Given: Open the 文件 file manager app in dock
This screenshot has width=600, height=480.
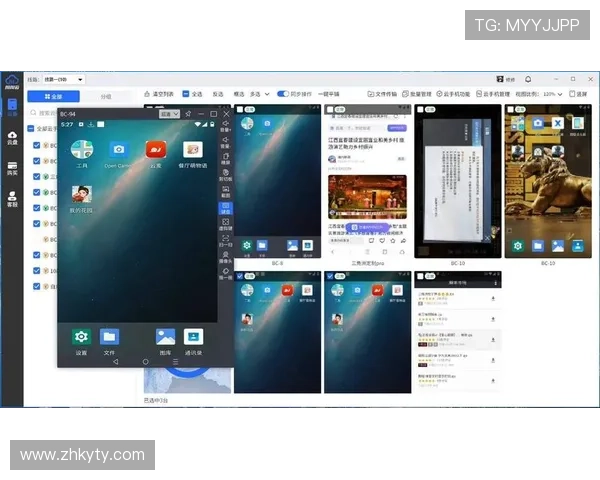Looking at the screenshot, I should [109, 338].
